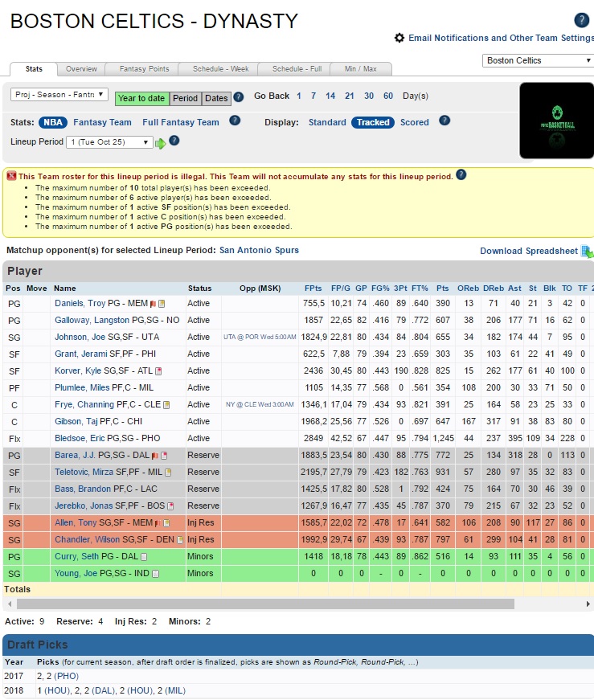Select the Dates range toggle
594x700 pixels.
pyautogui.click(x=216, y=98)
